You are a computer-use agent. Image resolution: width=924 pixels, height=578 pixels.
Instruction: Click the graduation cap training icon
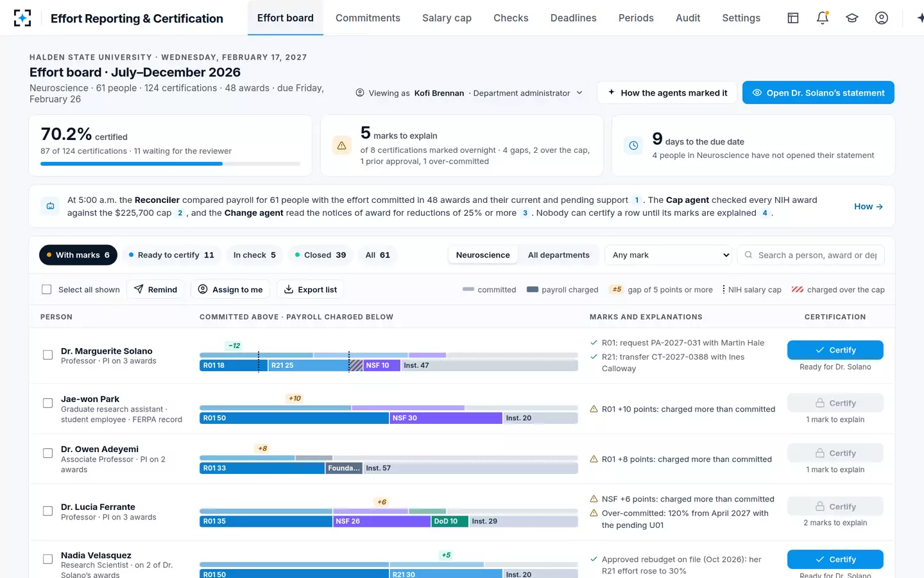(x=852, y=18)
